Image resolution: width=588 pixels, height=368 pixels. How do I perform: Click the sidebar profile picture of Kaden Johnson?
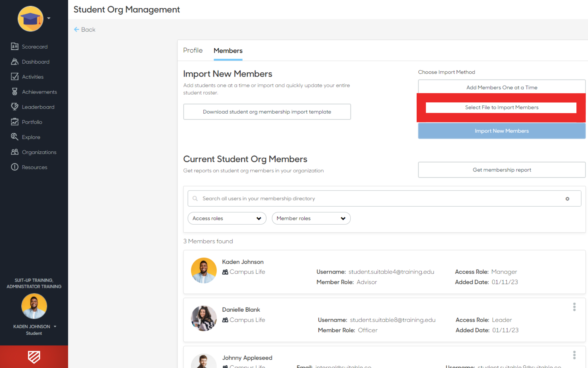pos(34,306)
